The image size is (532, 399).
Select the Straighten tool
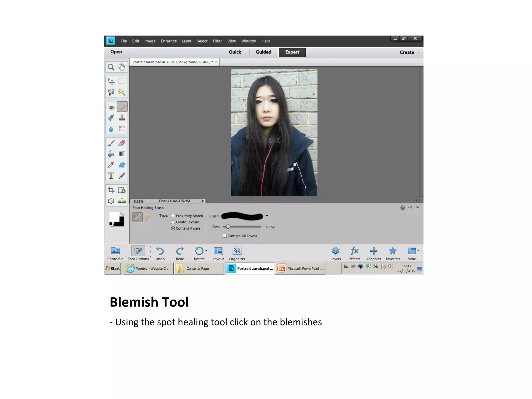(122, 201)
